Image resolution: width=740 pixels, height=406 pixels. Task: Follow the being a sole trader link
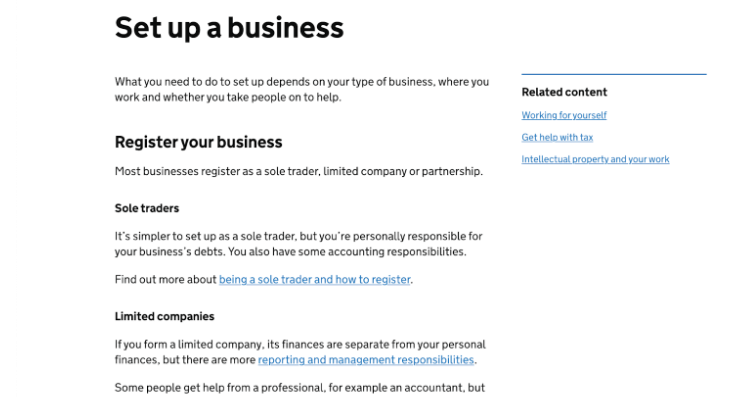314,280
